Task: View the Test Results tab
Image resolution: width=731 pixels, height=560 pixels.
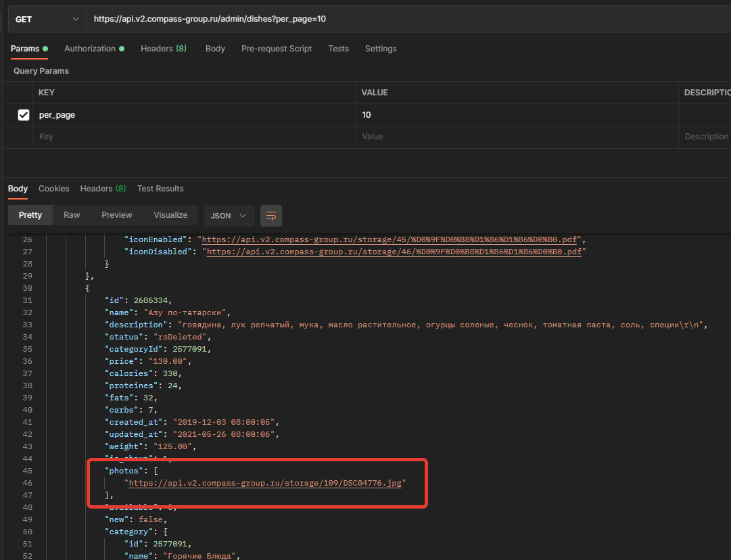Action: pos(160,189)
